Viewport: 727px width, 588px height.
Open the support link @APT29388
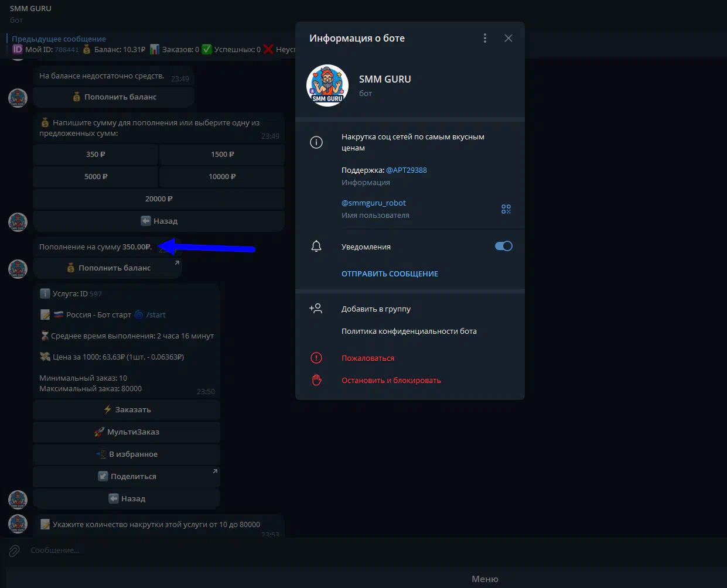(x=407, y=170)
